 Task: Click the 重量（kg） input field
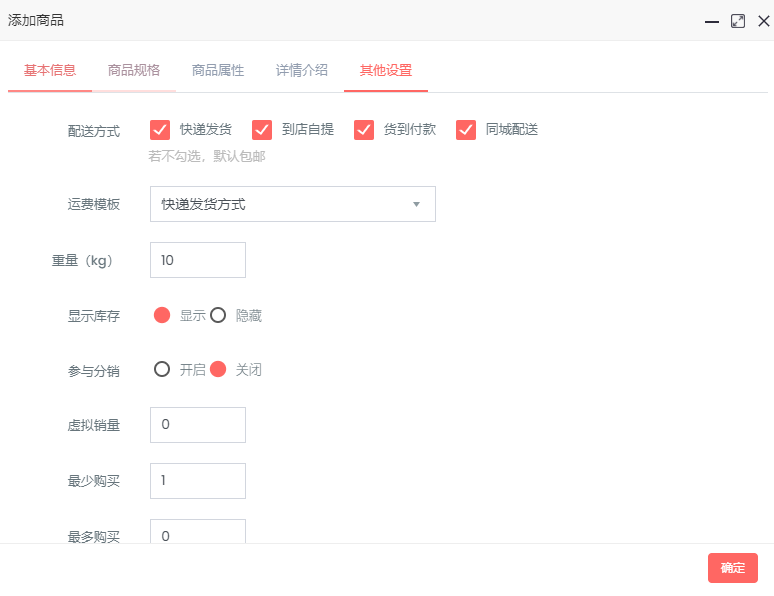click(198, 260)
